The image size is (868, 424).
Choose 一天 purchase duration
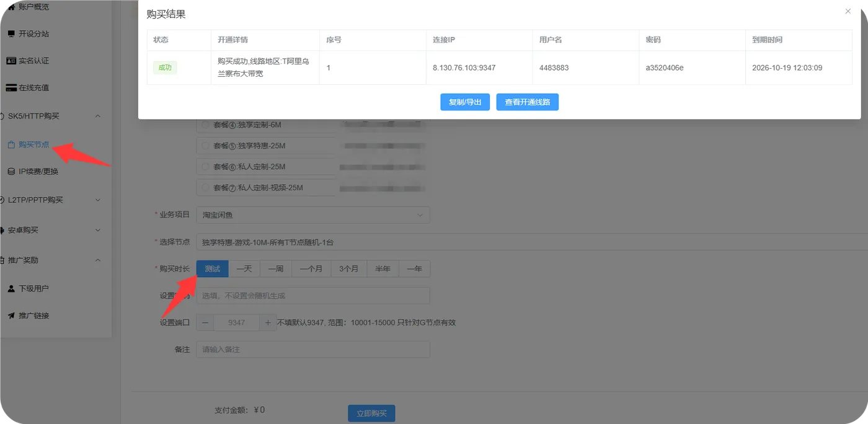[x=244, y=268]
